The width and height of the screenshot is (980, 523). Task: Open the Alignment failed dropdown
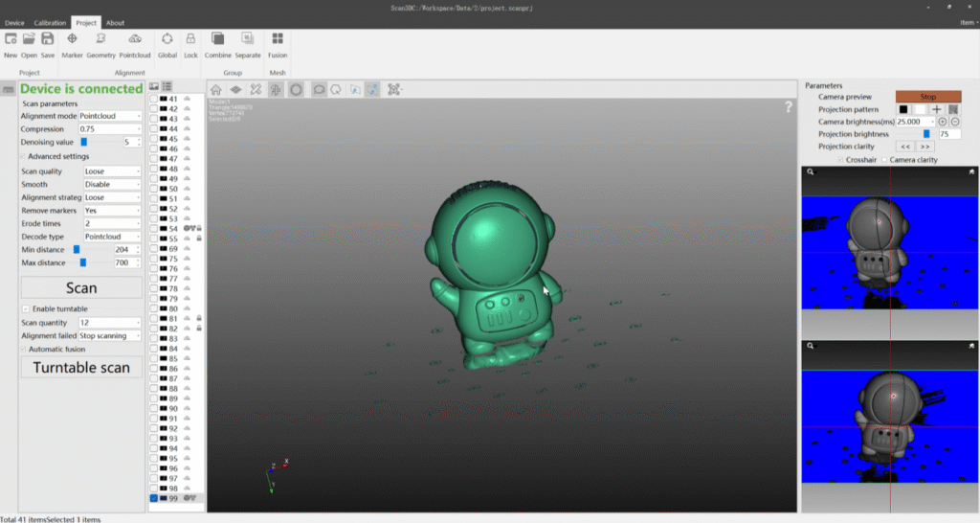tap(110, 336)
